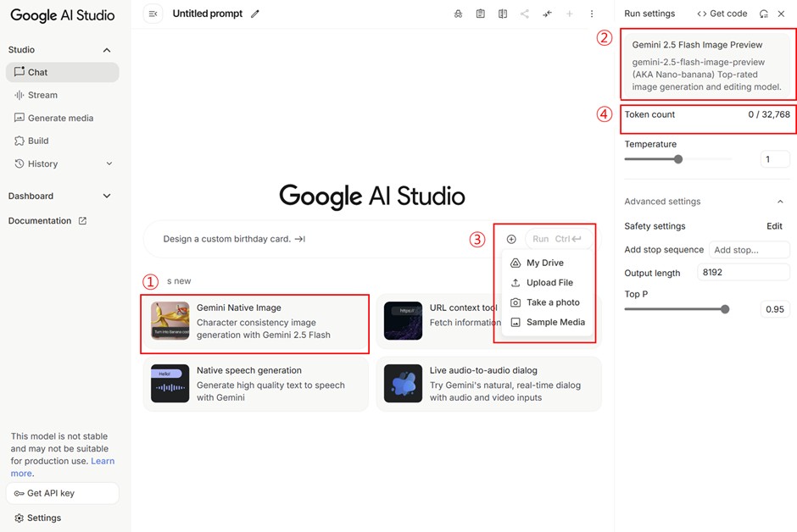Open system instructions clipboard icon
The width and height of the screenshot is (797, 532).
[481, 14]
